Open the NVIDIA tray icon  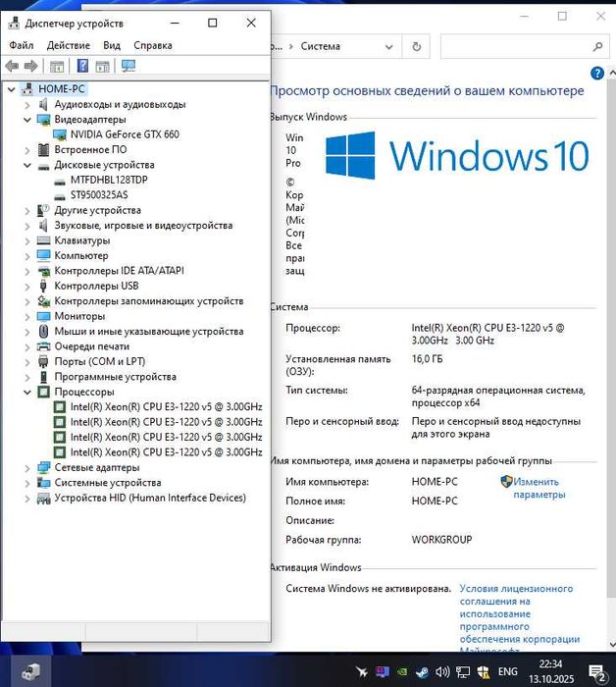pyautogui.click(x=402, y=671)
